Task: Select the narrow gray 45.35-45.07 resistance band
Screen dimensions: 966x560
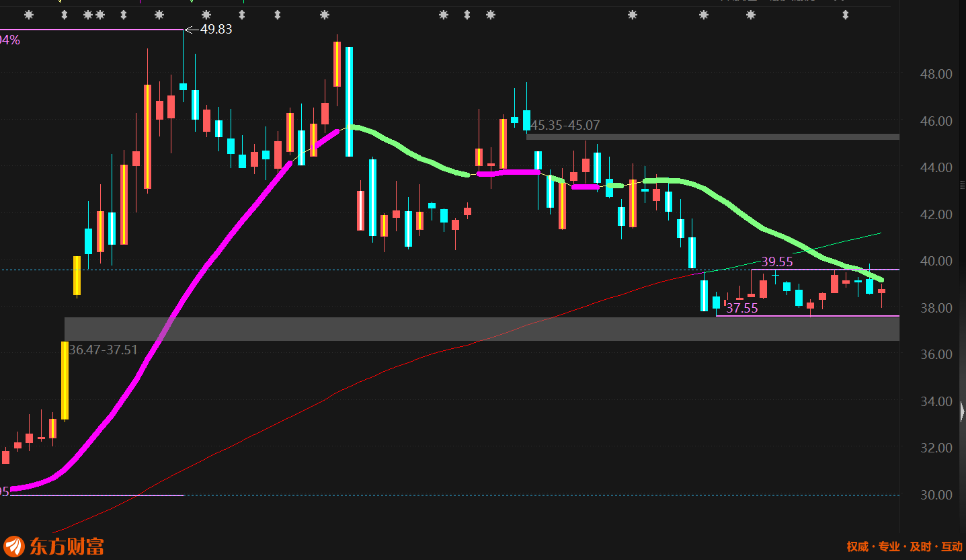Action: click(713, 137)
